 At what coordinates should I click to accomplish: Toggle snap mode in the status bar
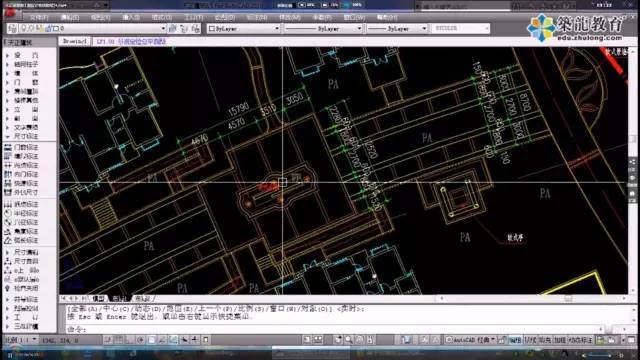[x=108, y=340]
